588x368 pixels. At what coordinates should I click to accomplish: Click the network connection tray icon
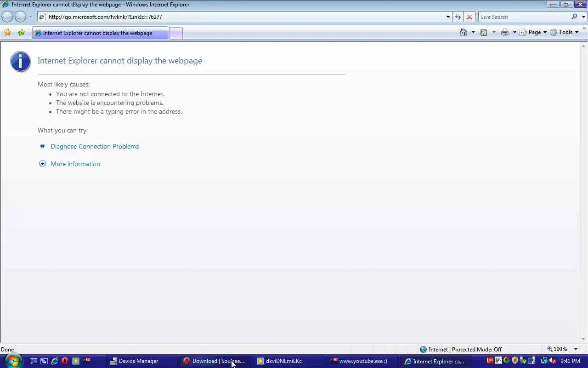[544, 361]
